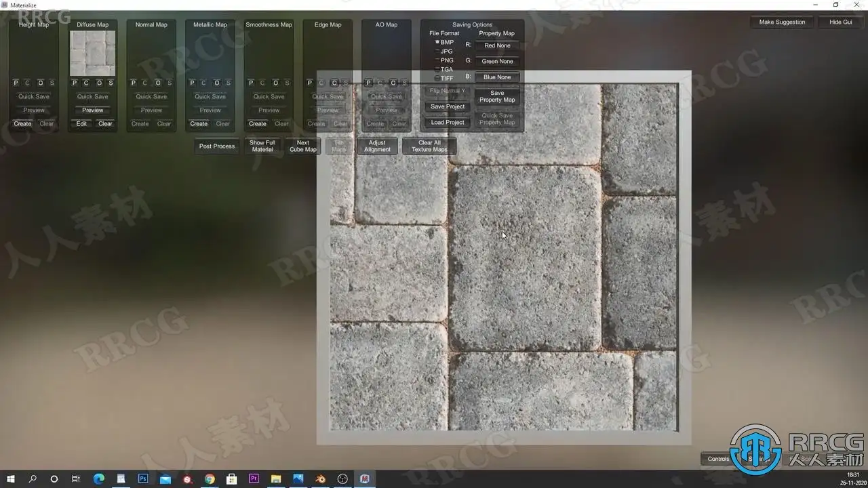Viewport: 868px width, 488px height.
Task: Click Diffuse Map texture thumbnail
Action: pyautogui.click(x=93, y=54)
